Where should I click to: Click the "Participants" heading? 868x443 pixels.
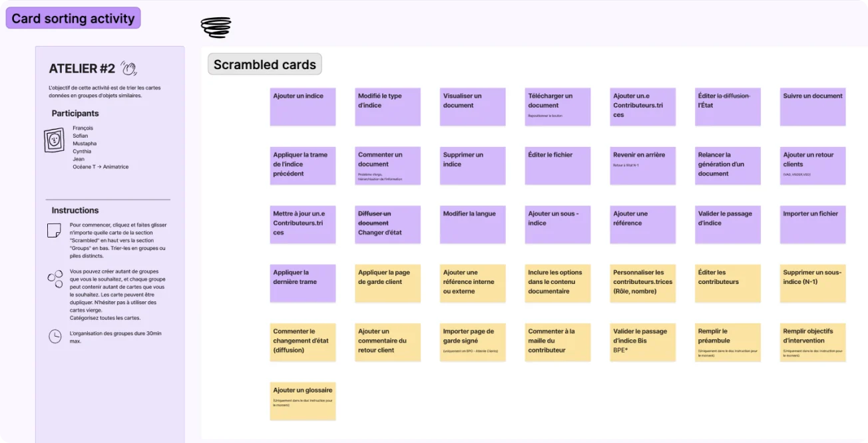pos(75,113)
